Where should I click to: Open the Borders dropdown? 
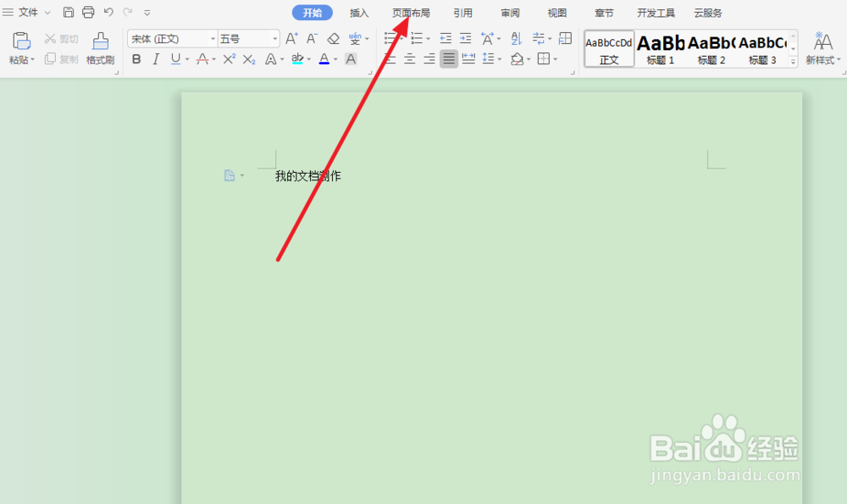[x=556, y=59]
